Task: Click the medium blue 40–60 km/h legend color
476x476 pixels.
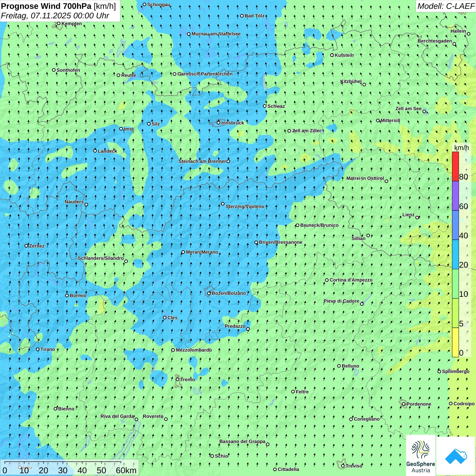Action: (455, 225)
